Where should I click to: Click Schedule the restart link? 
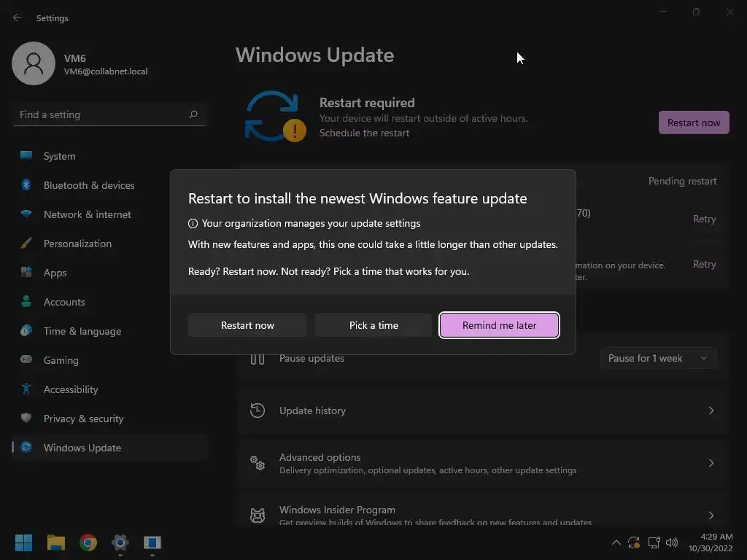[x=364, y=133]
